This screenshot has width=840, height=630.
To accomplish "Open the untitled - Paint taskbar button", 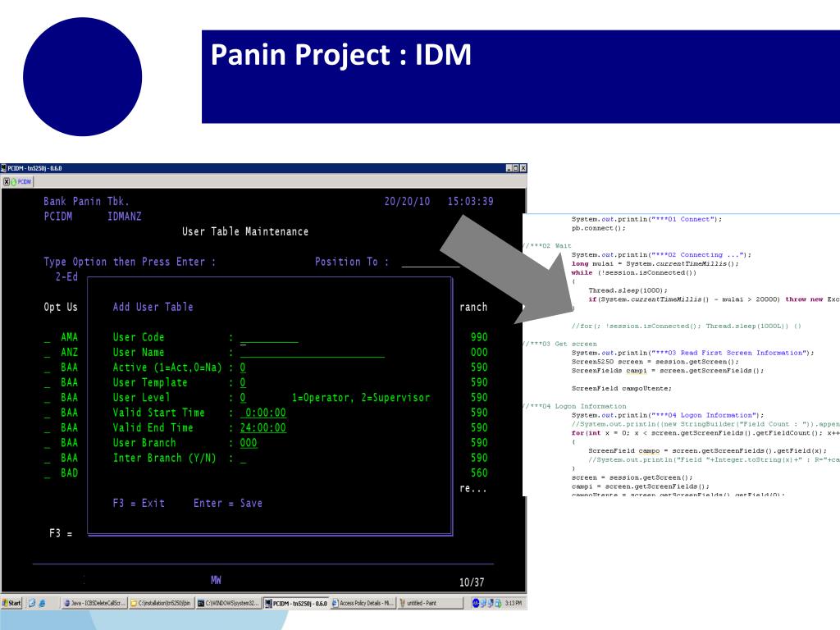I will (430, 603).
